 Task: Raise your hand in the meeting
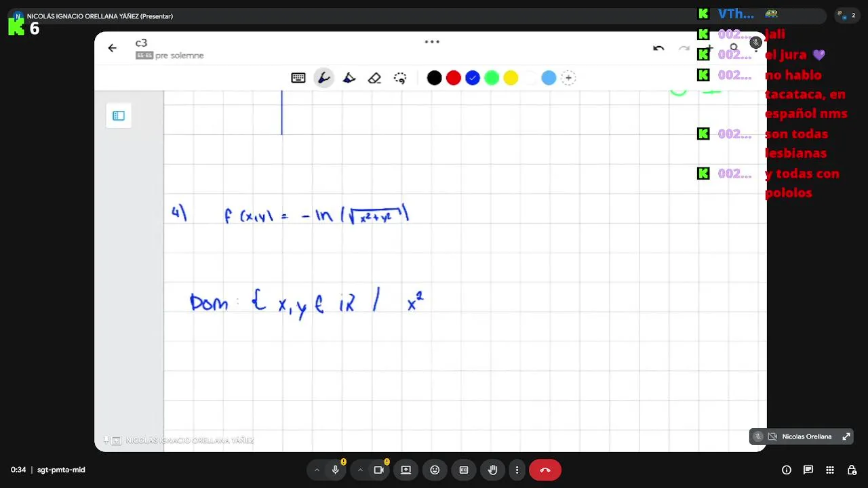[x=493, y=470]
